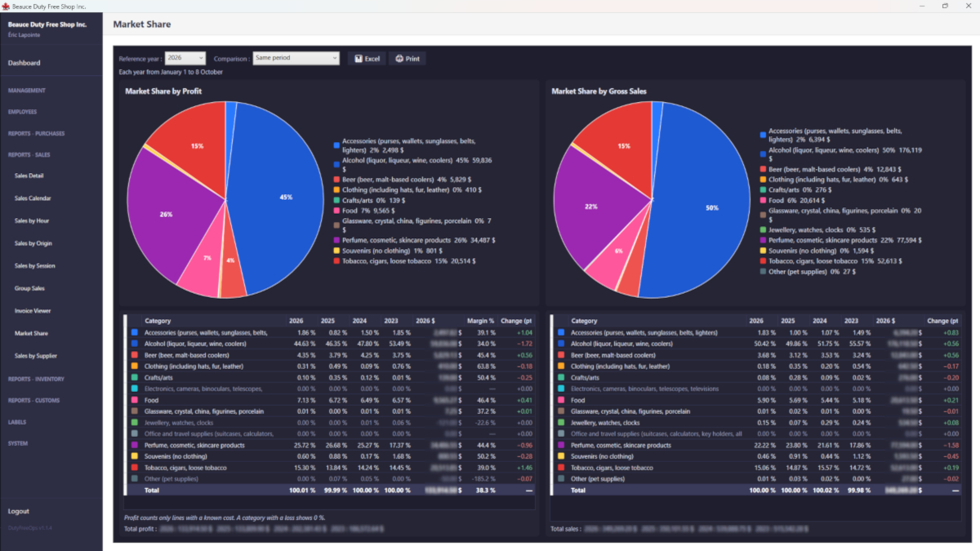Toggle Tobacco legend swatch in Profit chart
This screenshot has width=980, height=551.
336,261
